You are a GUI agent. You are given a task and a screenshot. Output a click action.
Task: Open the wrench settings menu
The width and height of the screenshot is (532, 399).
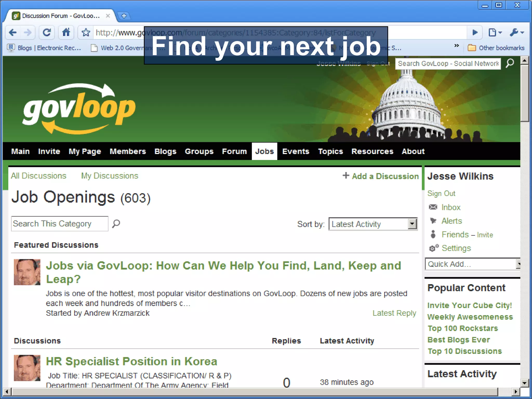pos(517,32)
